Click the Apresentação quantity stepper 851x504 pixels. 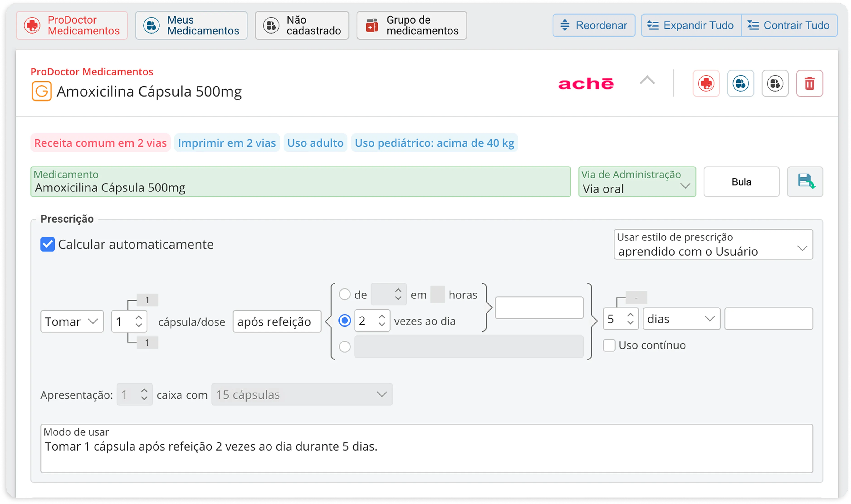coord(134,394)
